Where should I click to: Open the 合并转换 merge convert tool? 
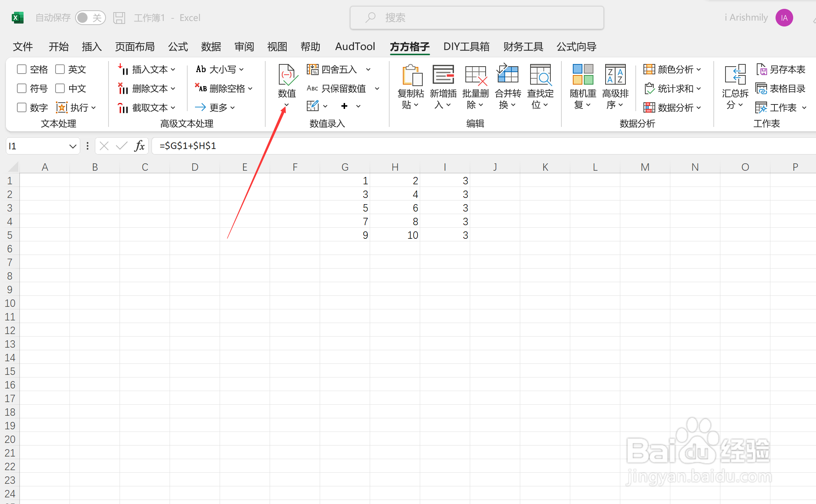click(x=508, y=75)
